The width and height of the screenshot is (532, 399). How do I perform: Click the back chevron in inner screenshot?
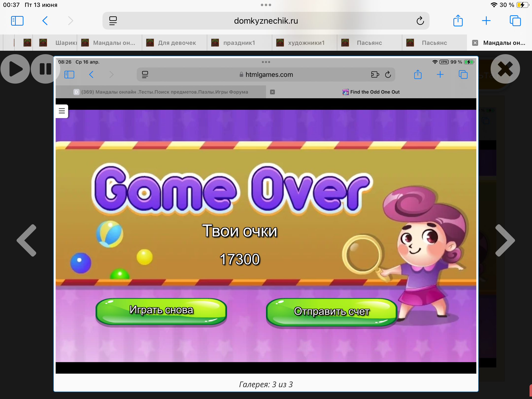pyautogui.click(x=91, y=74)
